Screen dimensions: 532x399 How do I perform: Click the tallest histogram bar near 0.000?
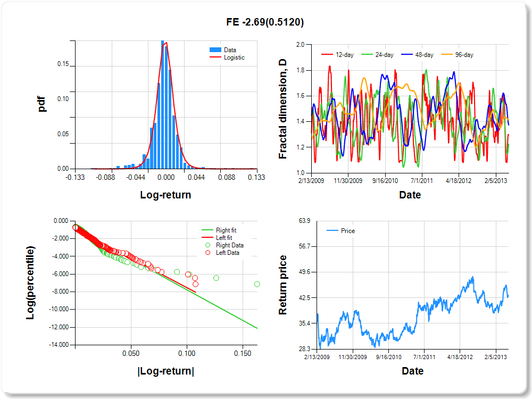tap(162, 104)
